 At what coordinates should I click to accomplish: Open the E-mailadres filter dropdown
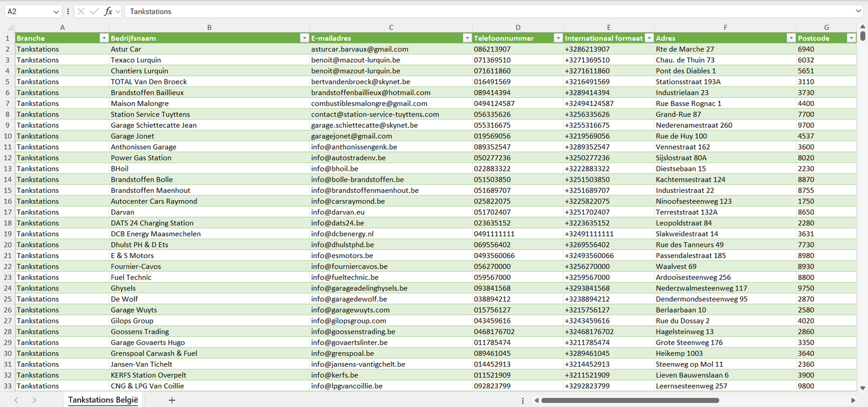pos(467,38)
